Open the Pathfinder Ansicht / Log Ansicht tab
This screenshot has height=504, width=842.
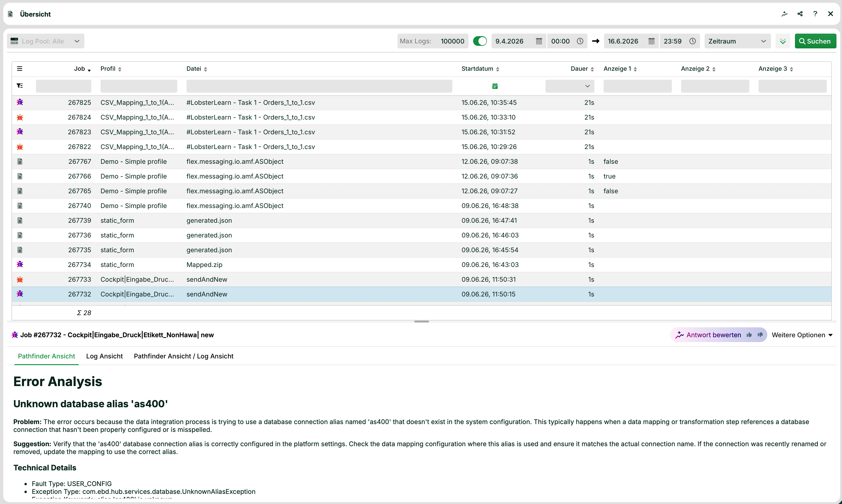tap(184, 356)
